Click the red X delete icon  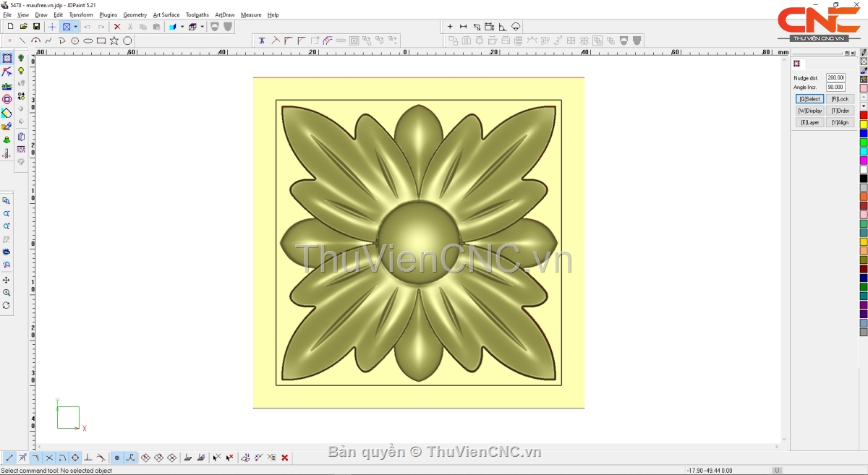117,27
